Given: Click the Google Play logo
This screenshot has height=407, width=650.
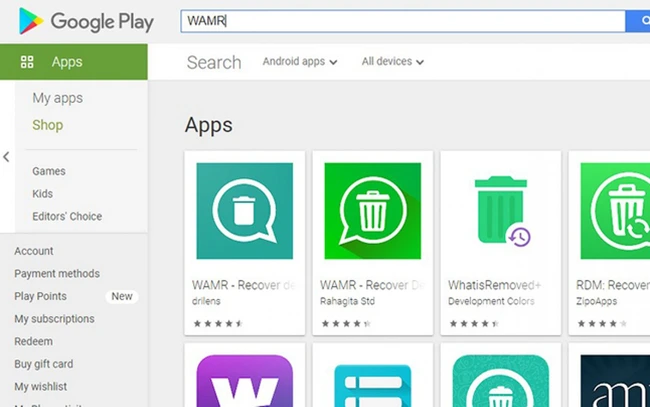Looking at the screenshot, I should tap(86, 21).
